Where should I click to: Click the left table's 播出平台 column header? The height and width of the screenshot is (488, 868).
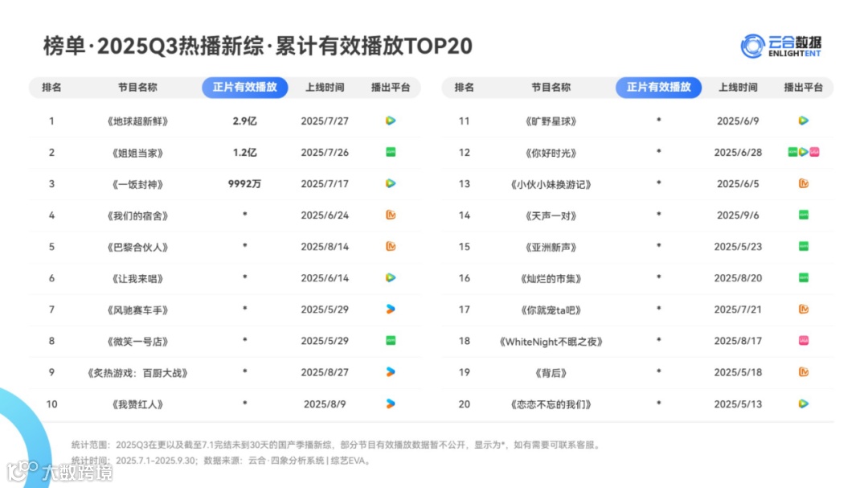(x=391, y=88)
